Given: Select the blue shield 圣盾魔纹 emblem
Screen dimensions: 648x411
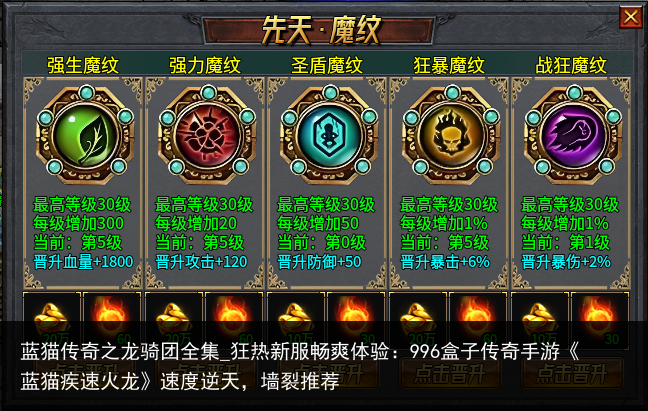Looking at the screenshot, I should (x=330, y=135).
